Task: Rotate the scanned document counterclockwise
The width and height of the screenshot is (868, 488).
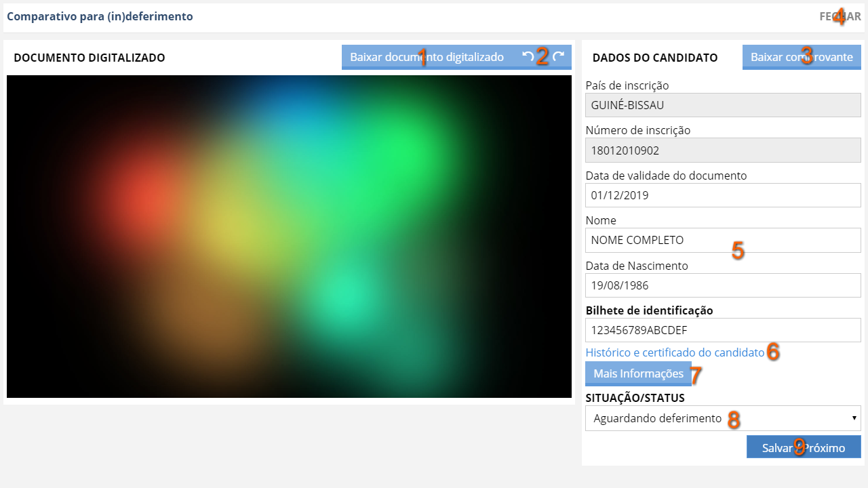Action: pos(528,57)
